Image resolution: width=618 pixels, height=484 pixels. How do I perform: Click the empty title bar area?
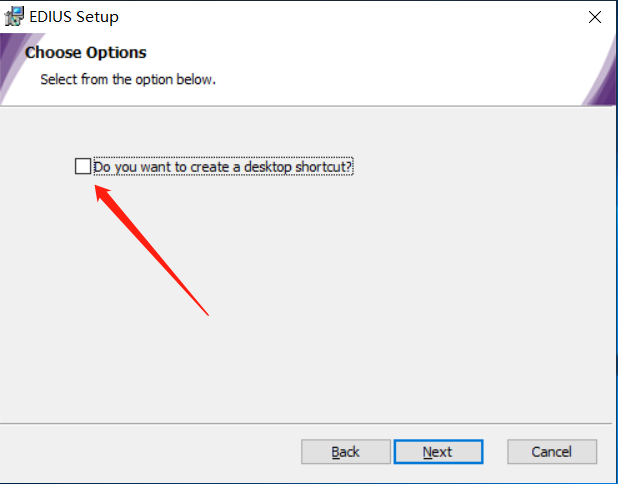(x=350, y=17)
